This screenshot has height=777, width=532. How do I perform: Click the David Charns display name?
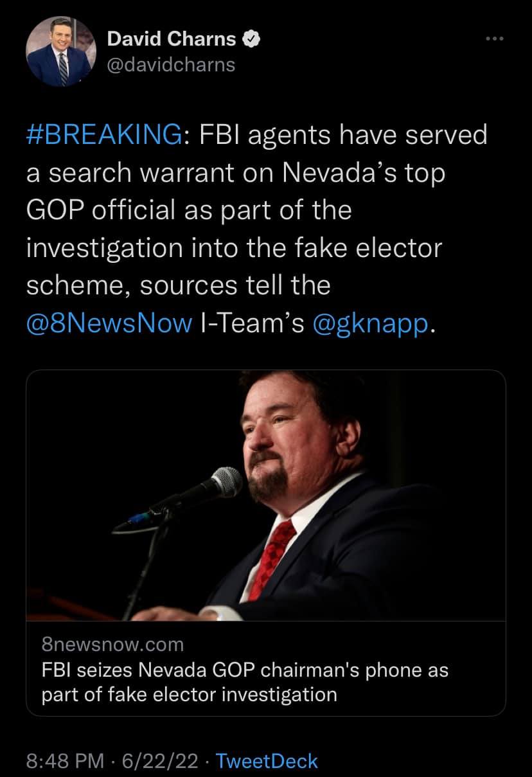pos(171,39)
